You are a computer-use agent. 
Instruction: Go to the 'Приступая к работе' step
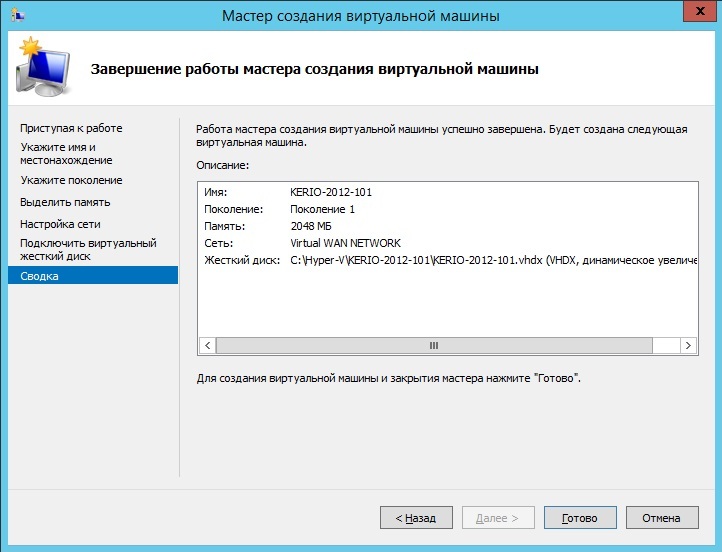point(71,128)
